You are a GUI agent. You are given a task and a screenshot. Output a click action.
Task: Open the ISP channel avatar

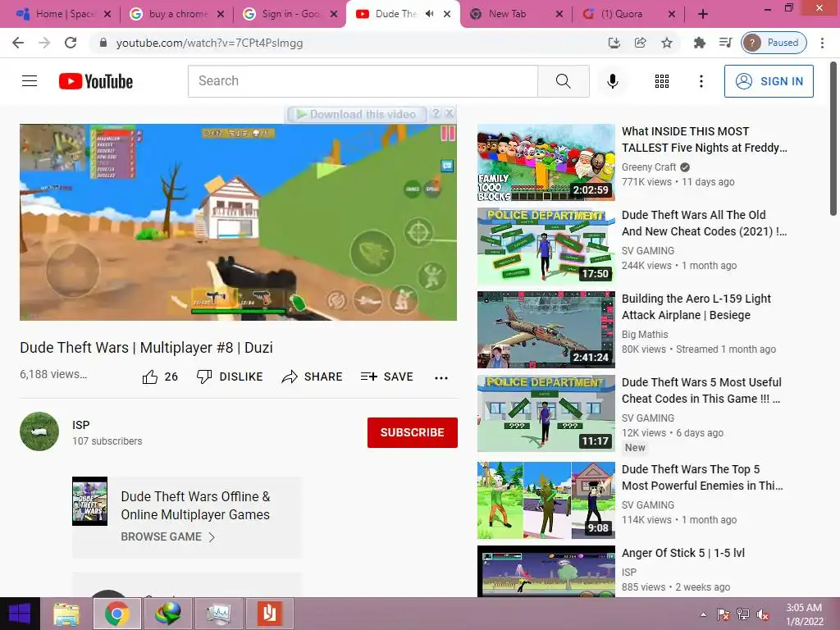[39, 431]
